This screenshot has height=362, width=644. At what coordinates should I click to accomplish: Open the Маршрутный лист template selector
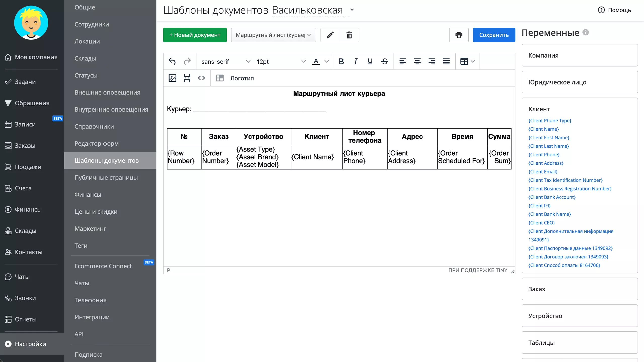pyautogui.click(x=273, y=35)
